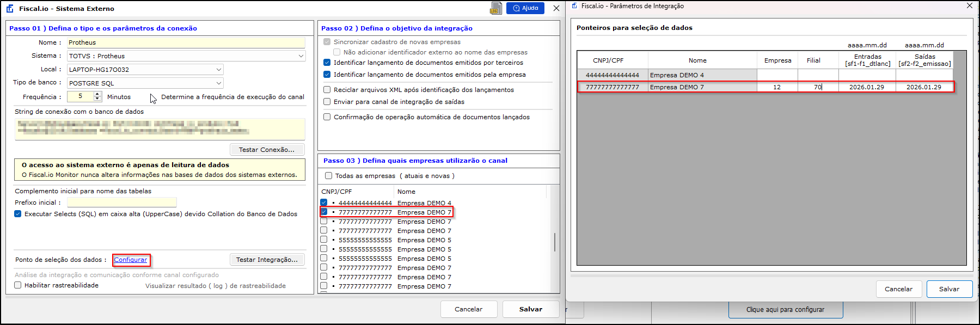Open the Sistema dropdown

tap(301, 56)
